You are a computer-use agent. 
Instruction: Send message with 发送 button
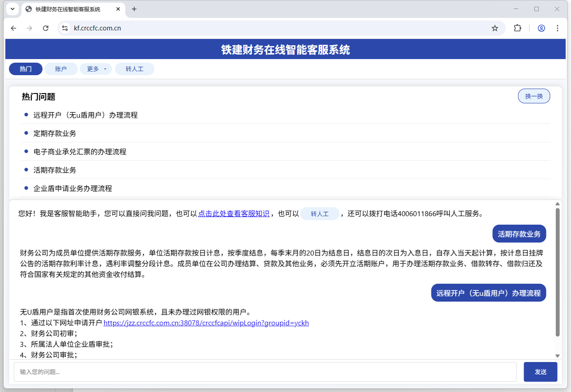(x=540, y=372)
